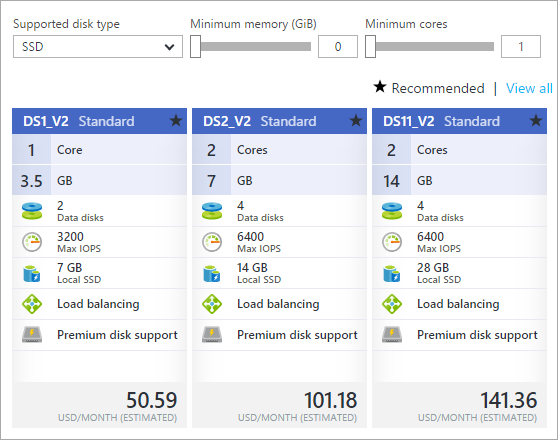Click the Load balancing icon in DS11_V2
Viewport: 558px width, 440px height.
(x=392, y=304)
